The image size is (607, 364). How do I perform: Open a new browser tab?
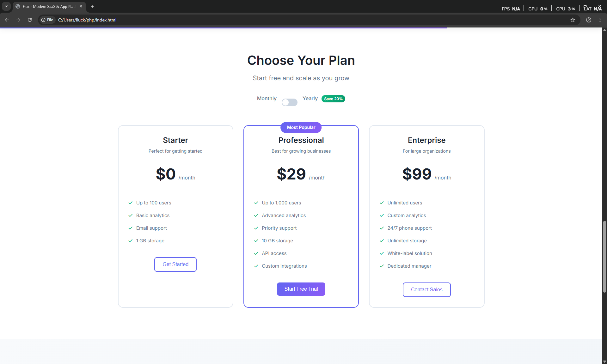tap(92, 6)
